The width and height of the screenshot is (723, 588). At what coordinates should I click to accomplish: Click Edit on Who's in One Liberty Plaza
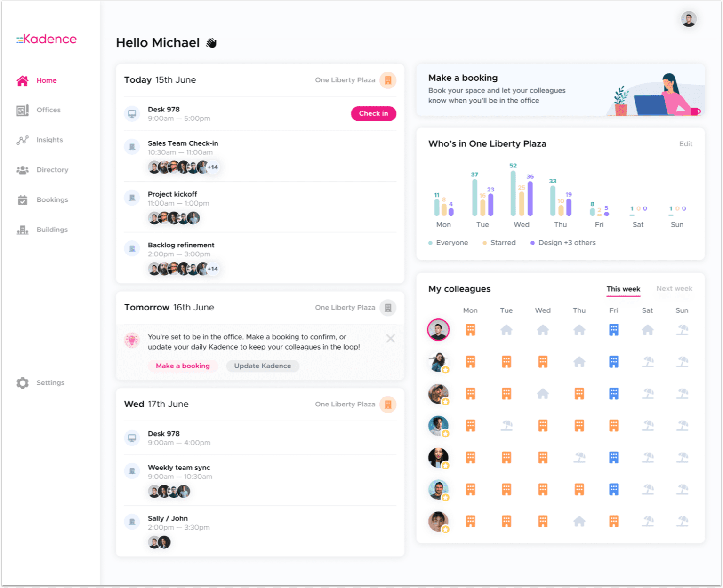point(685,144)
